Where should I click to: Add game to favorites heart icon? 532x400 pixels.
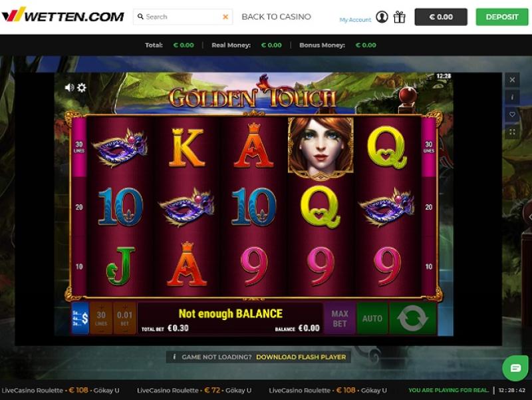512,114
